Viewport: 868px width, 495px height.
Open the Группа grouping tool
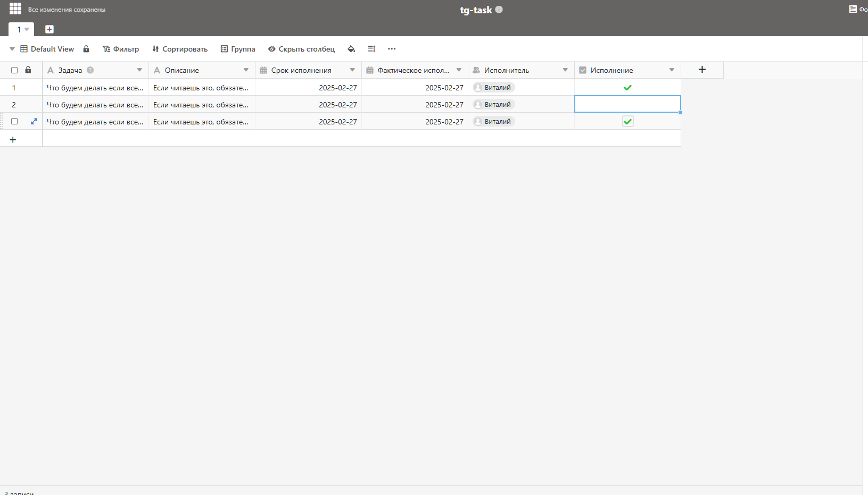point(238,49)
